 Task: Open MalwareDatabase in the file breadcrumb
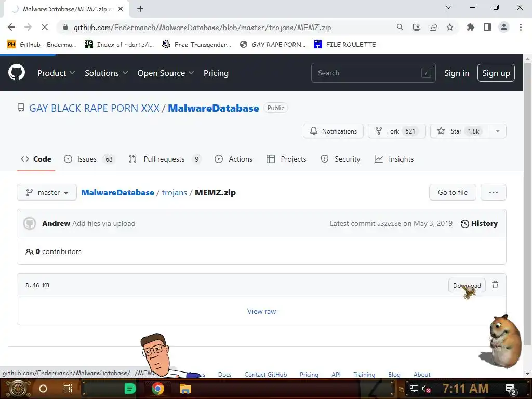[117, 192]
